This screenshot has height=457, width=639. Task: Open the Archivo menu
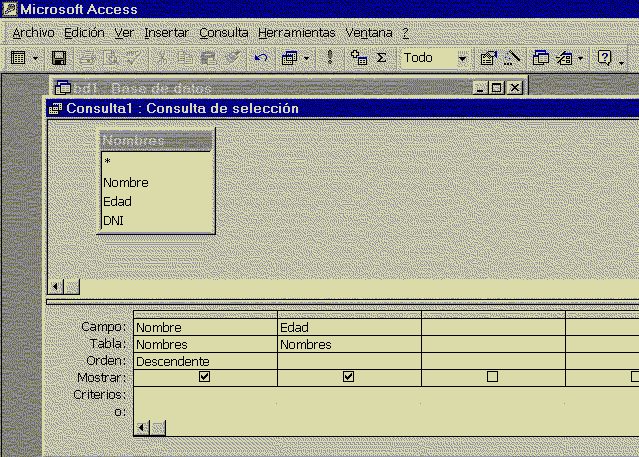pos(33,33)
